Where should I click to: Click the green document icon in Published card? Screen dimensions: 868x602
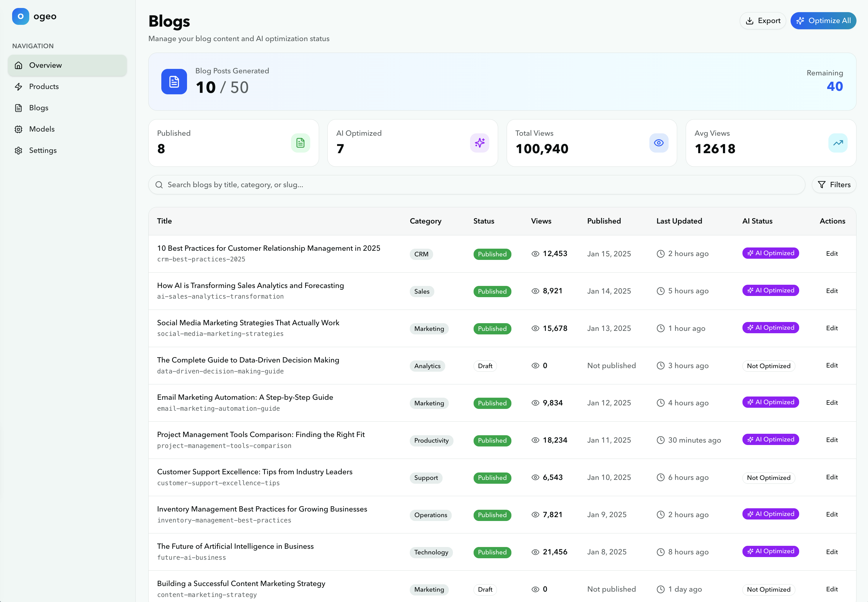(300, 143)
